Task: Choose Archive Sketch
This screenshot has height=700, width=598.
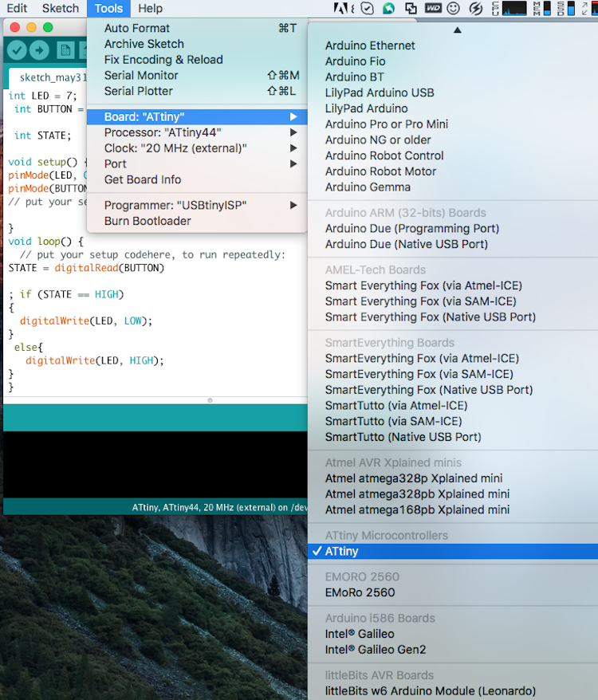Action: click(x=197, y=44)
